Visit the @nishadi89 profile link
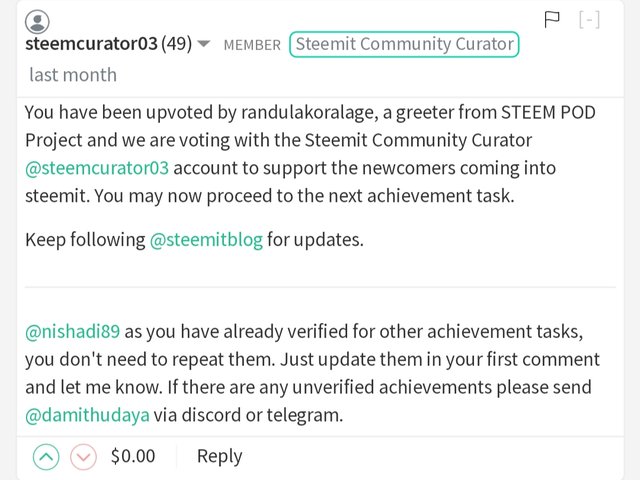This screenshot has height=480, width=640. click(x=73, y=331)
